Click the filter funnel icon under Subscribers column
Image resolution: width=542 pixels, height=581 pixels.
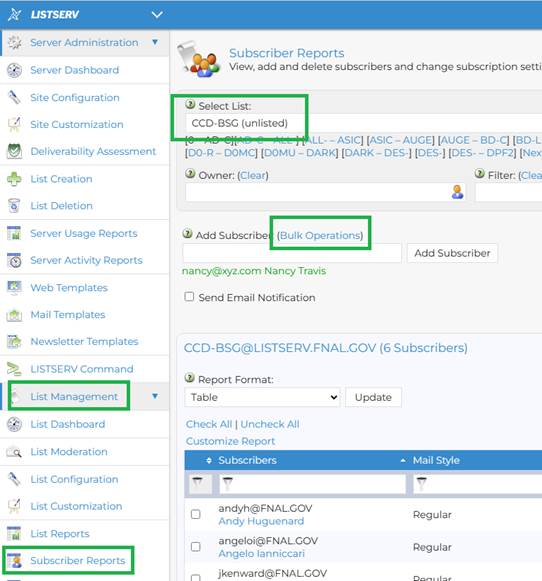coord(228,483)
